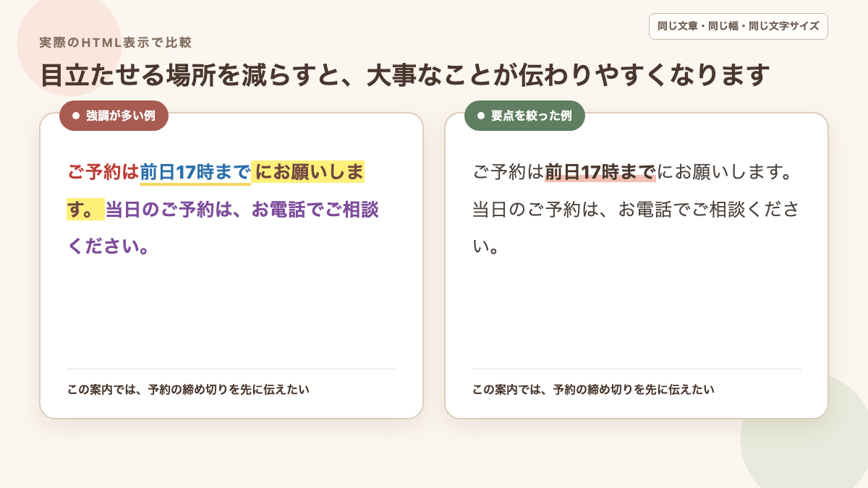868x488 pixels.
Task: Select the 要点を絞った例 label pill
Action: [524, 116]
